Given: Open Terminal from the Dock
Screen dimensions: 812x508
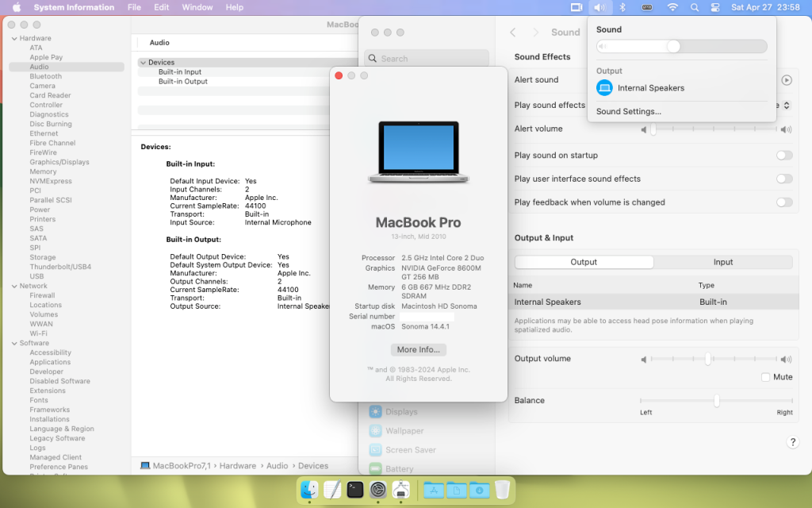Looking at the screenshot, I should (x=355, y=490).
